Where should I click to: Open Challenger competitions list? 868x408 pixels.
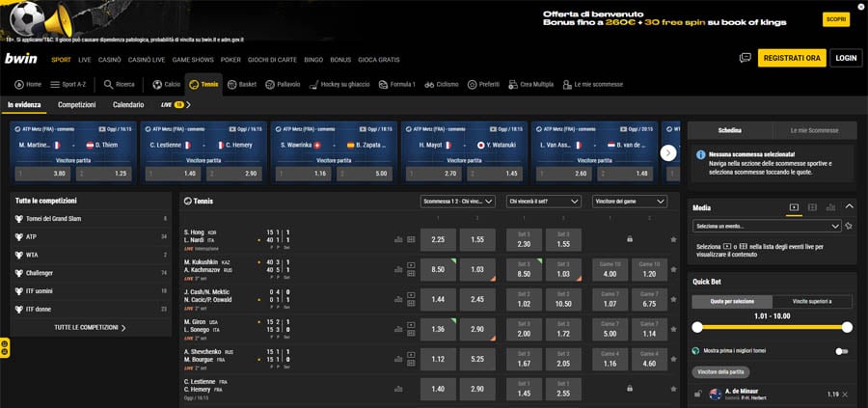click(92, 273)
